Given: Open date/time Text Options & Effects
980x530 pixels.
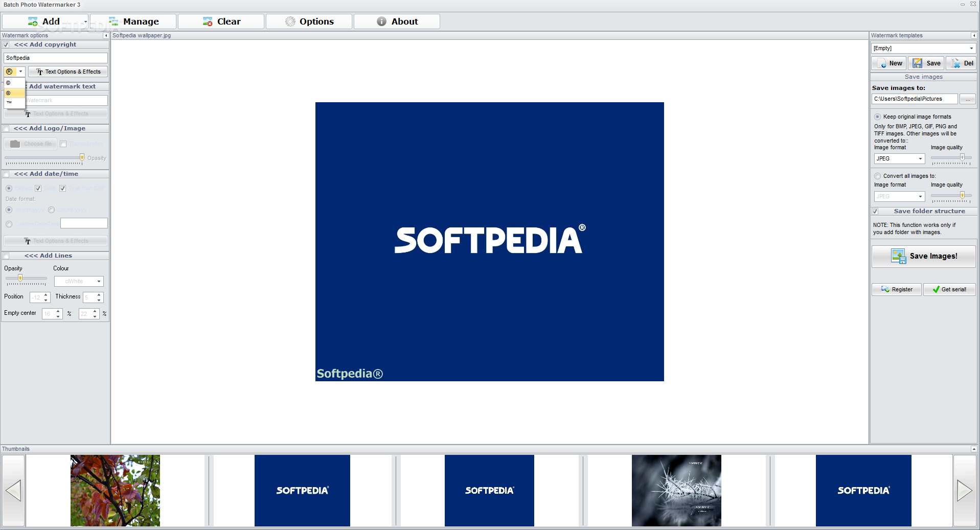Looking at the screenshot, I should pyautogui.click(x=56, y=241).
